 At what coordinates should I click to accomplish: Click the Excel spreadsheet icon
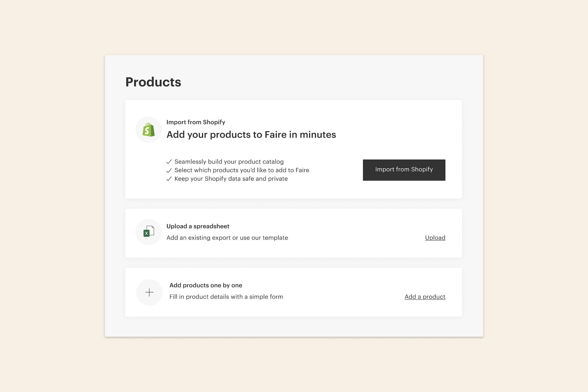pyautogui.click(x=148, y=231)
